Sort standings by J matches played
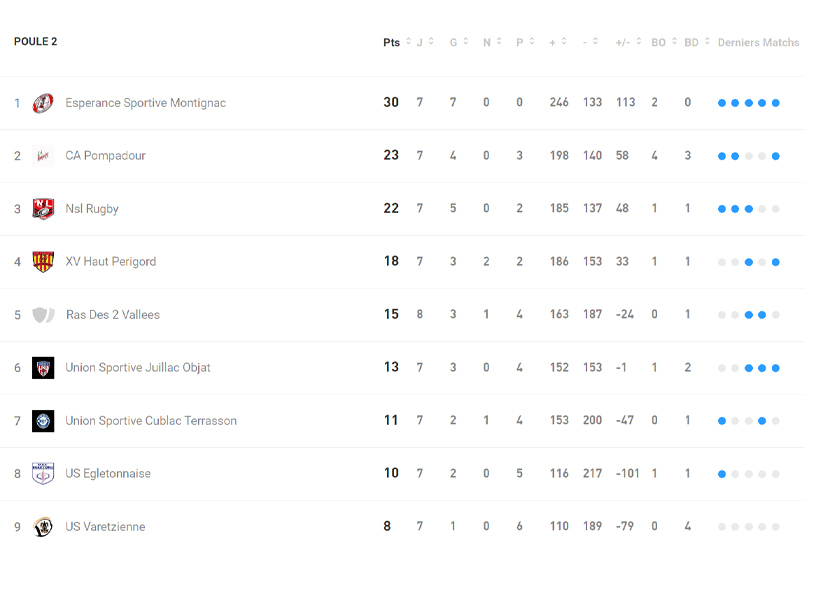822x595 pixels. coord(425,42)
